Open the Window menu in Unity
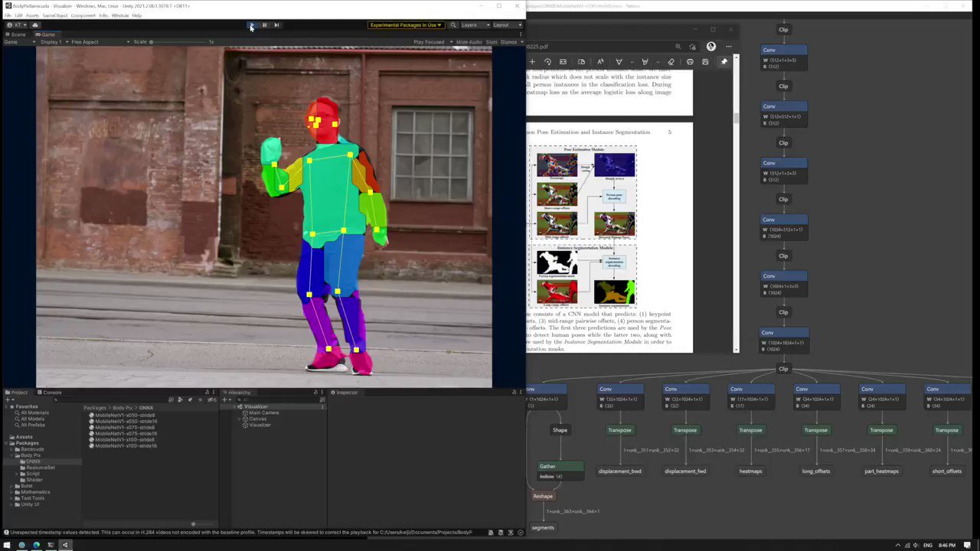 120,15
